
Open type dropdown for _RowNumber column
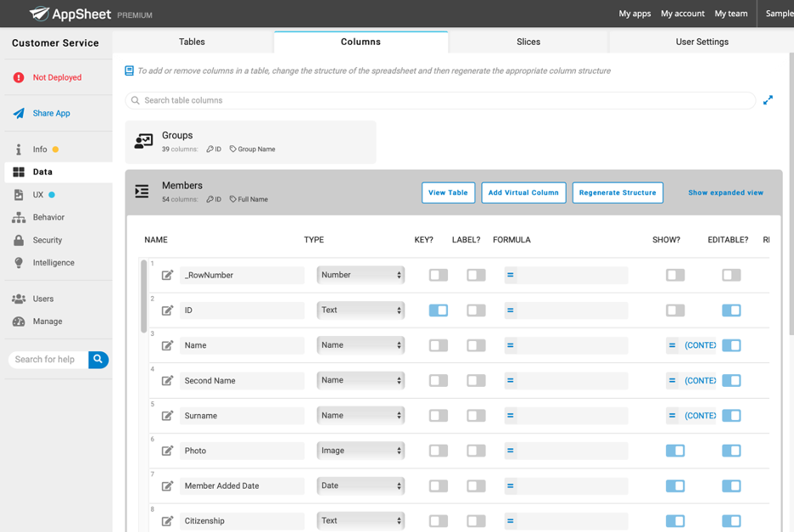click(361, 275)
